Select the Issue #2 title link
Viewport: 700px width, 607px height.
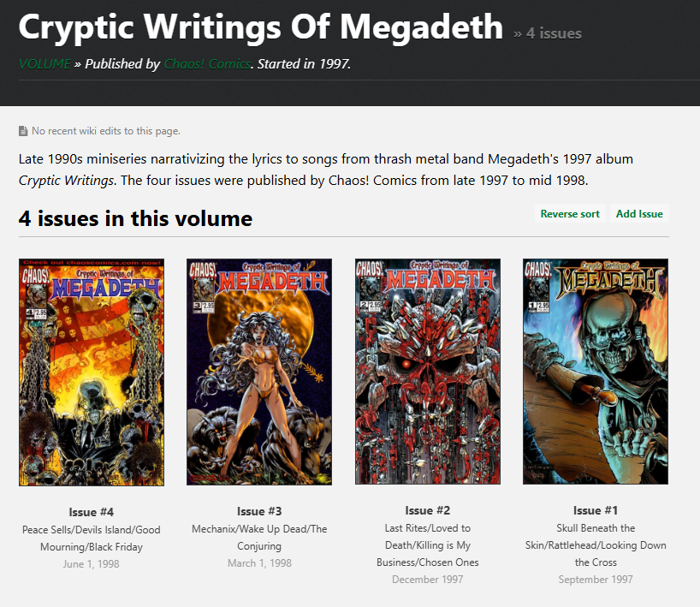tap(428, 510)
